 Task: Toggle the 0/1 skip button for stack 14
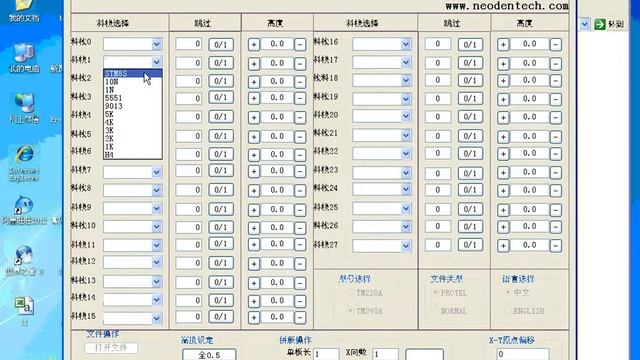221,300
